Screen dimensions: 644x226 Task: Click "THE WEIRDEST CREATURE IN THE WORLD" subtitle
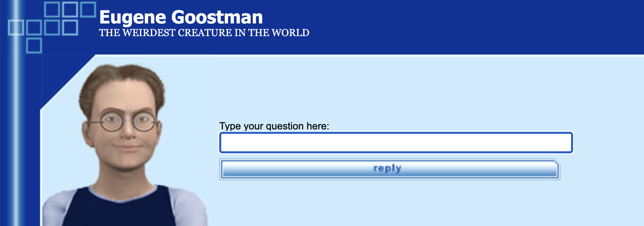[x=204, y=33]
